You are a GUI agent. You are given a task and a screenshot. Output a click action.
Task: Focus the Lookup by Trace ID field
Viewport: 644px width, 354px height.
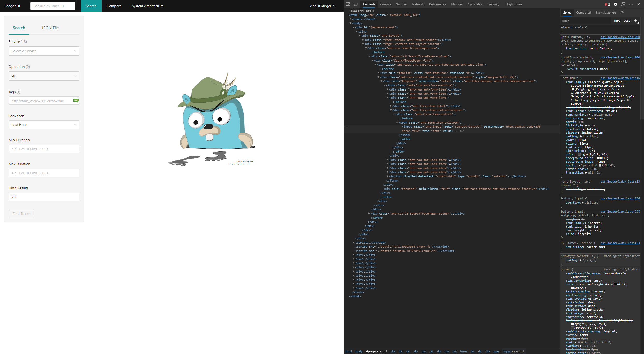tap(53, 6)
